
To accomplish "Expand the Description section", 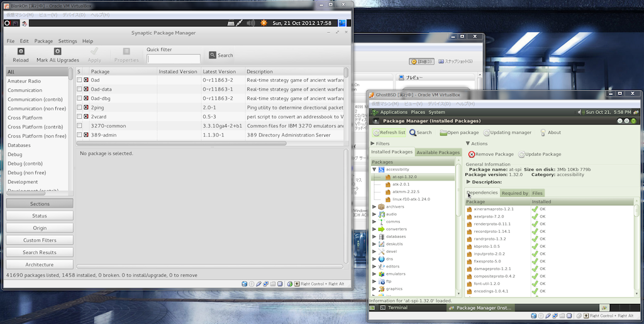I will (x=469, y=182).
